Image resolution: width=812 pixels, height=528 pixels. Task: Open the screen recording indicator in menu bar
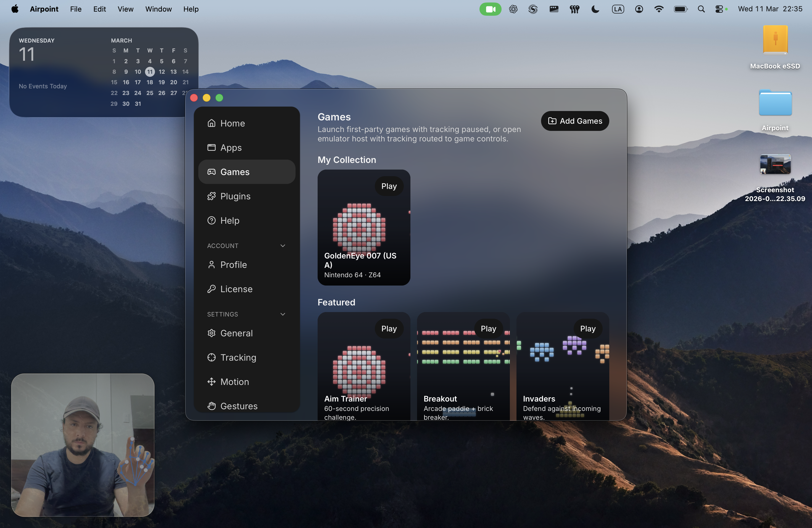490,9
